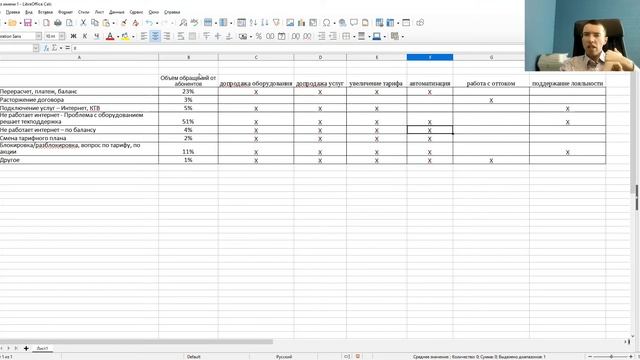Image resolution: width=640 pixels, height=360 pixels.
Task: Click the Open folder icon
Action: 12,23
